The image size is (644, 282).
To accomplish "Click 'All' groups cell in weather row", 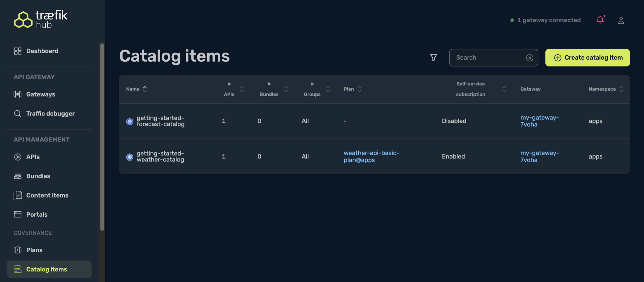I will point(305,157).
